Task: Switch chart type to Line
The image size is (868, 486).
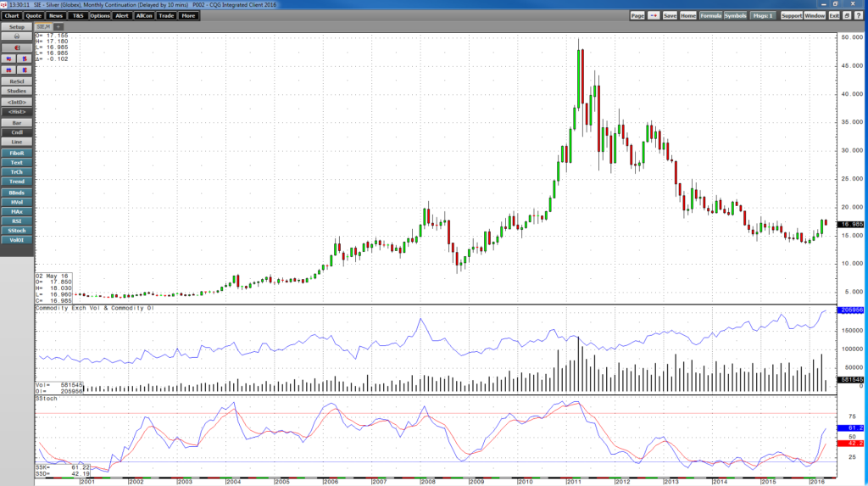Action: [x=17, y=142]
